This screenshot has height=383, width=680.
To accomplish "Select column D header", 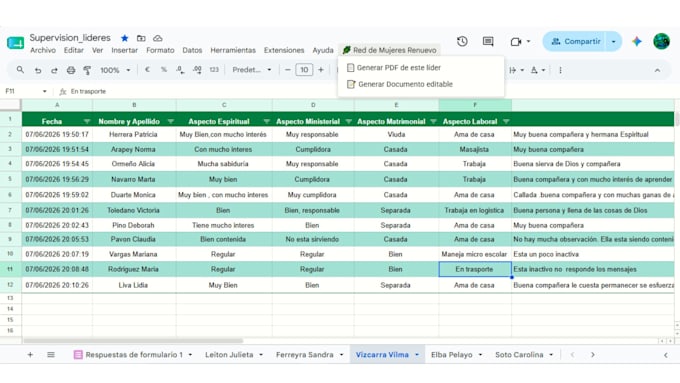I will pyautogui.click(x=313, y=105).
